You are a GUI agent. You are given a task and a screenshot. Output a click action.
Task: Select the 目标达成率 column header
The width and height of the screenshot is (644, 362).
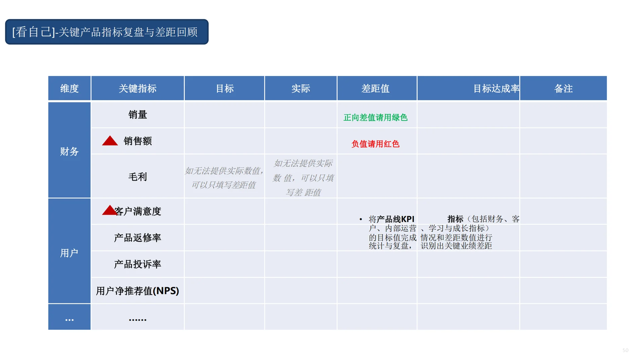pyautogui.click(x=469, y=88)
